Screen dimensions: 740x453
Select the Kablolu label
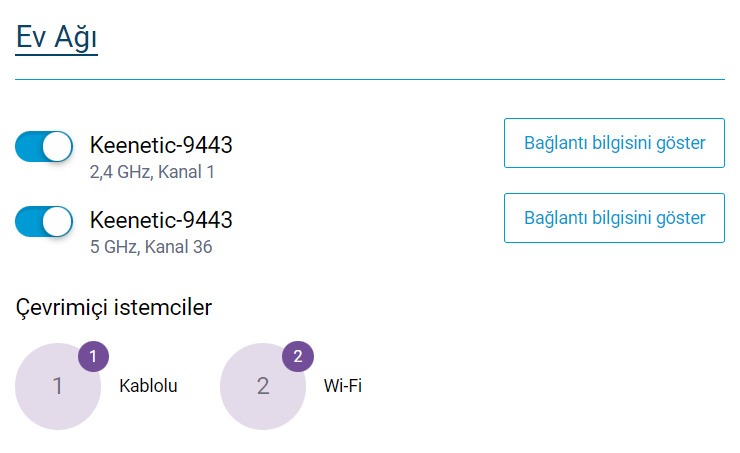click(148, 385)
